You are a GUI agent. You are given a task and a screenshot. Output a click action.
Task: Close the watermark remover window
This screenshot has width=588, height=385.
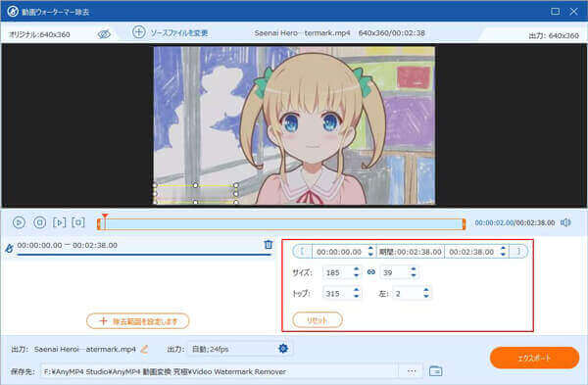pos(573,11)
